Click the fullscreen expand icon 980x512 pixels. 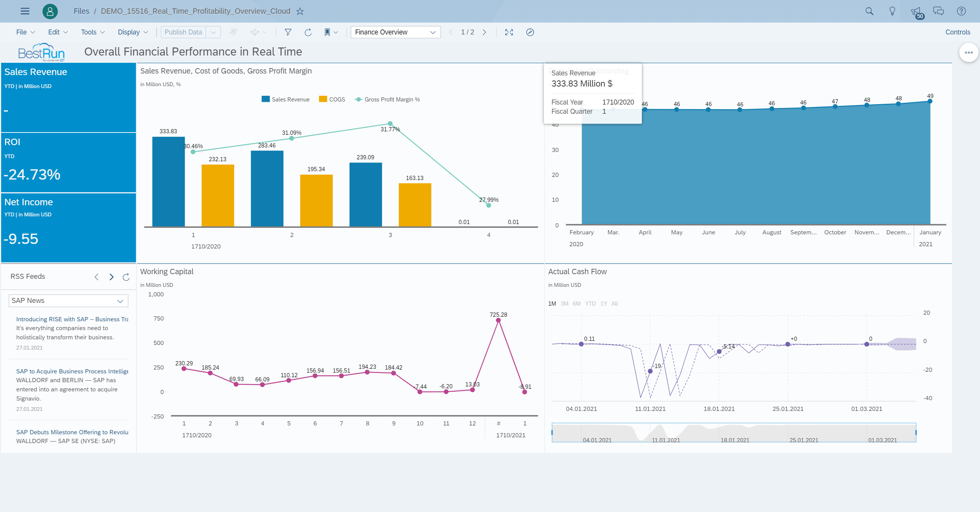509,32
